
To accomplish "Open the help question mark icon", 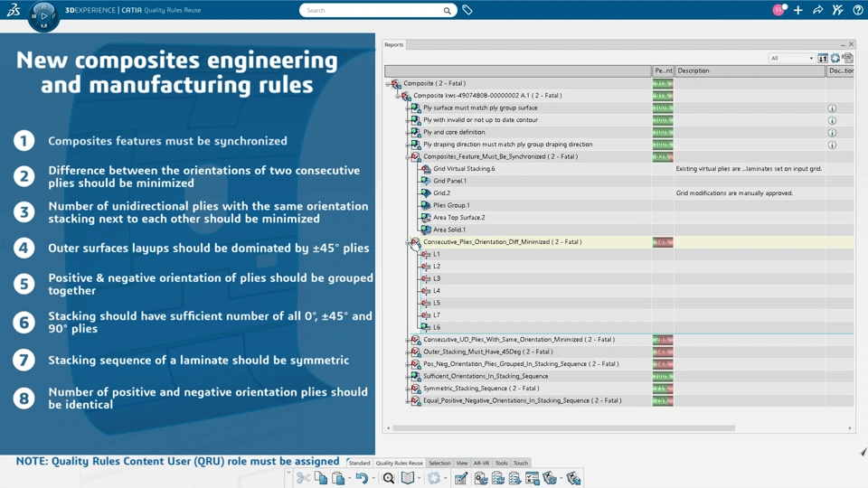I will [x=857, y=10].
